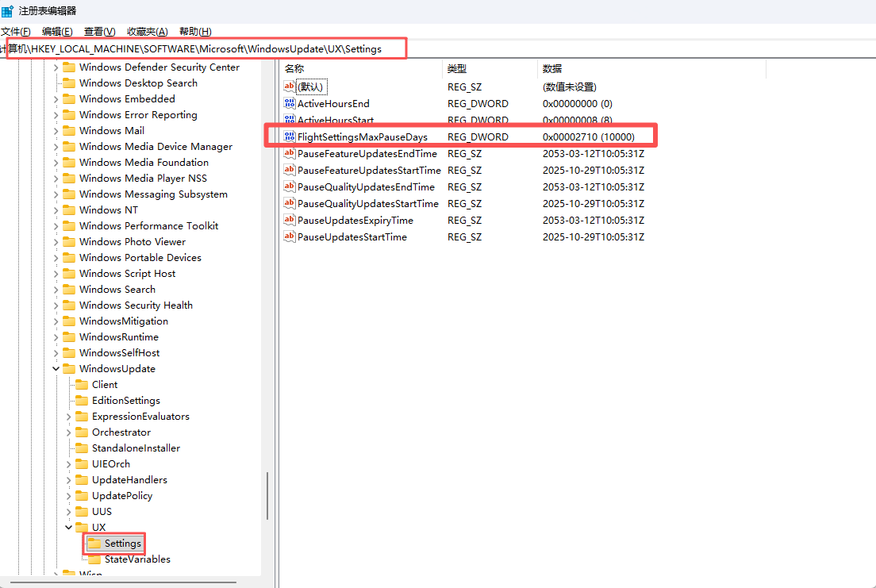Click the tree pane vertical scrollbar thumb
The width and height of the screenshot is (876, 588).
pos(267,496)
